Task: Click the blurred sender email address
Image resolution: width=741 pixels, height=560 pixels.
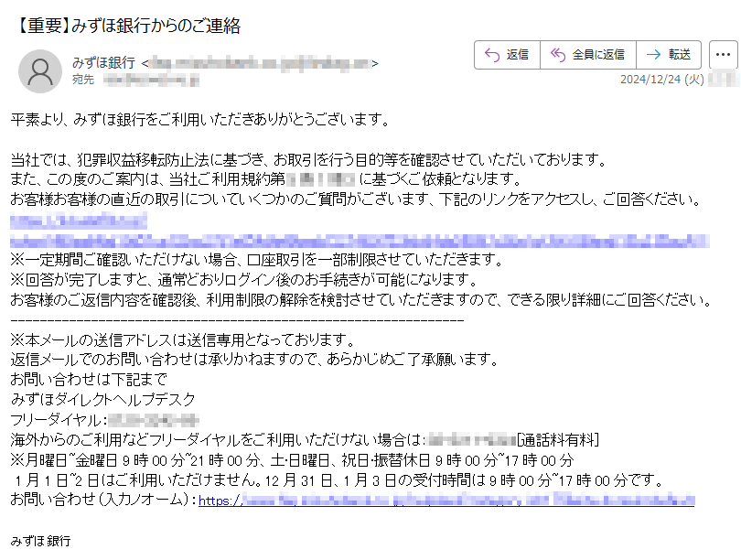Action: coord(259,63)
